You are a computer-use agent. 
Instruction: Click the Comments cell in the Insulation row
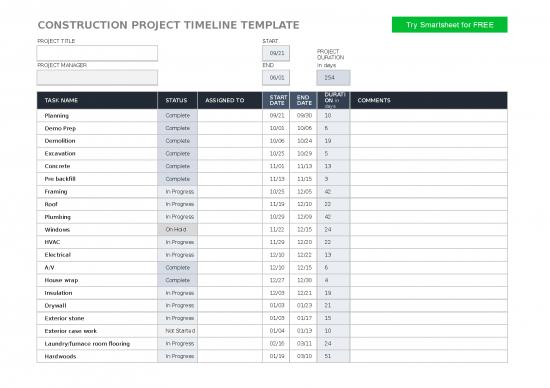coord(429,293)
